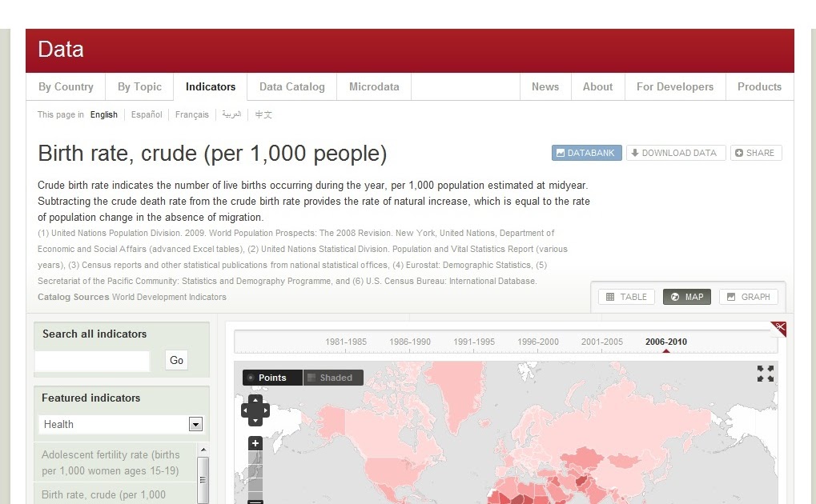This screenshot has height=504, width=816.
Task: Open the Adolescent fertility rate indicator link
Action: pyautogui.click(x=111, y=462)
